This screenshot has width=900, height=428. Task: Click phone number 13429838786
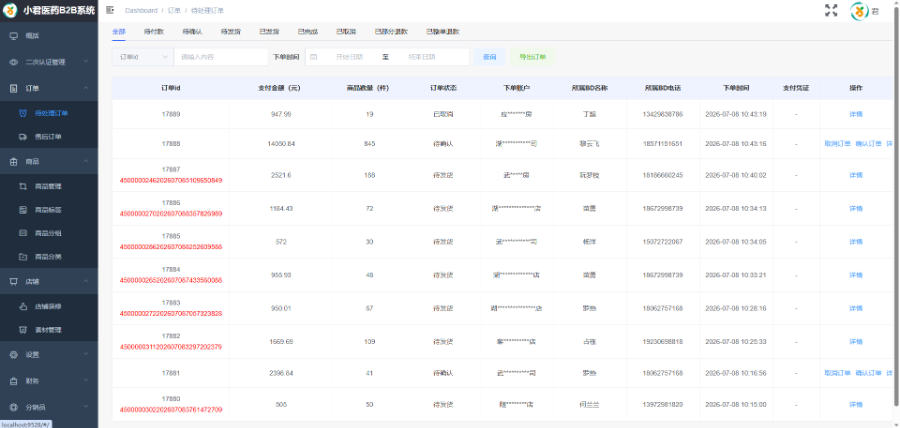pos(663,114)
